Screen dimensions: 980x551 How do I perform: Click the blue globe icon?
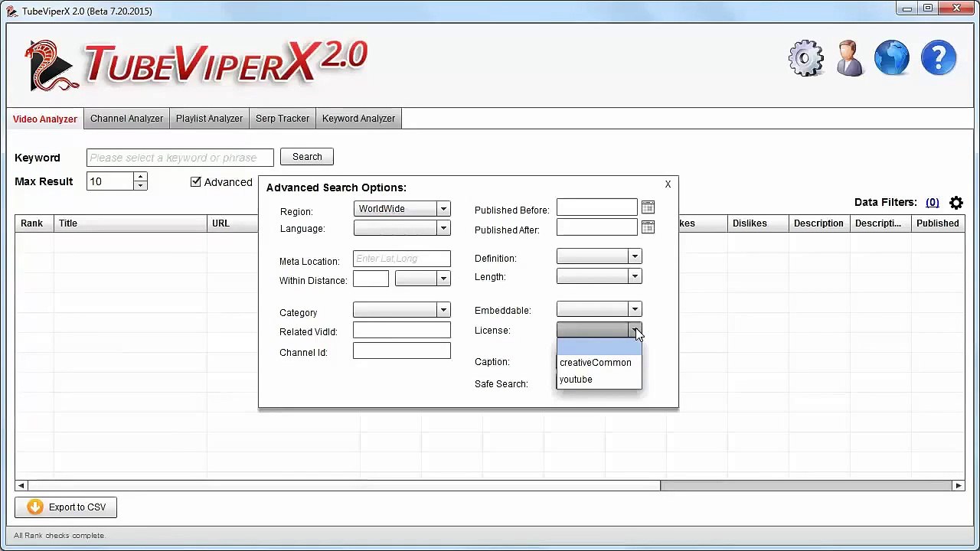892,58
